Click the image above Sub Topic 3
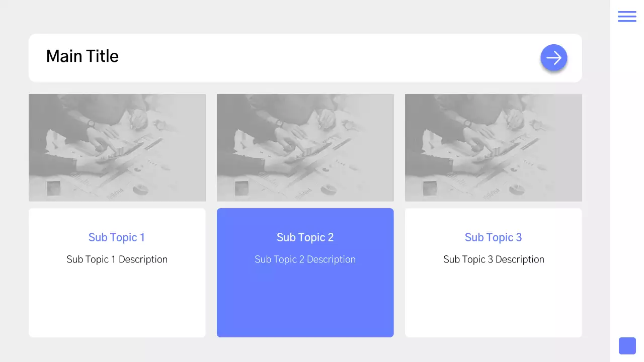This screenshot has width=644, height=362. point(494,147)
